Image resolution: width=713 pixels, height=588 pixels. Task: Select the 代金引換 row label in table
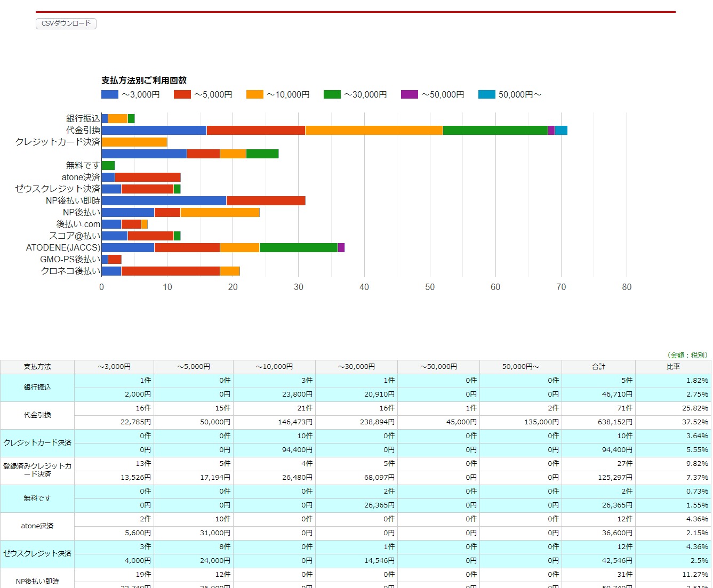(x=37, y=415)
